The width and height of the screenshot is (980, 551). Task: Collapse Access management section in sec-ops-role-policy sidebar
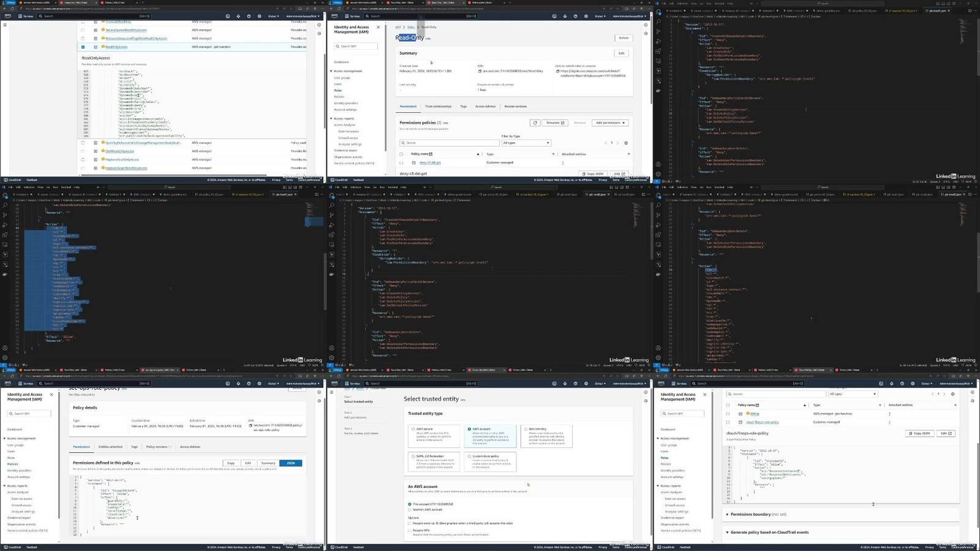click(x=5, y=438)
